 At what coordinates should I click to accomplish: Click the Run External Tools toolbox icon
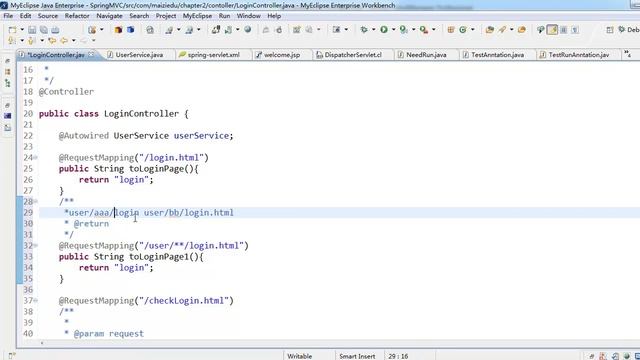424,30
